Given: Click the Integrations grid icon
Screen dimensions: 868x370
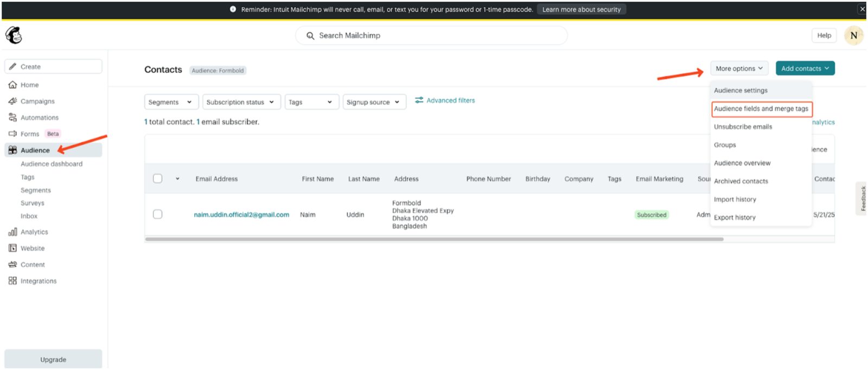Looking at the screenshot, I should pyautogui.click(x=12, y=280).
